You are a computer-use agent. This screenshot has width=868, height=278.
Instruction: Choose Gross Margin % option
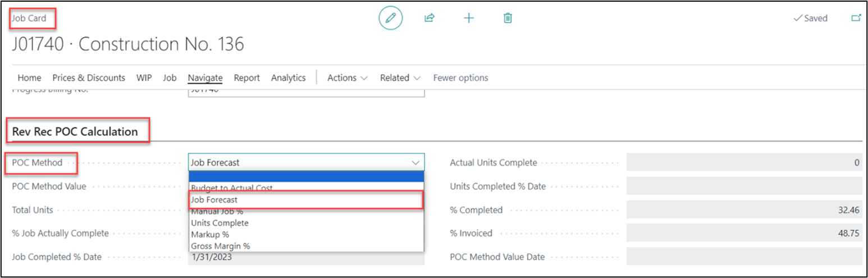[221, 246]
